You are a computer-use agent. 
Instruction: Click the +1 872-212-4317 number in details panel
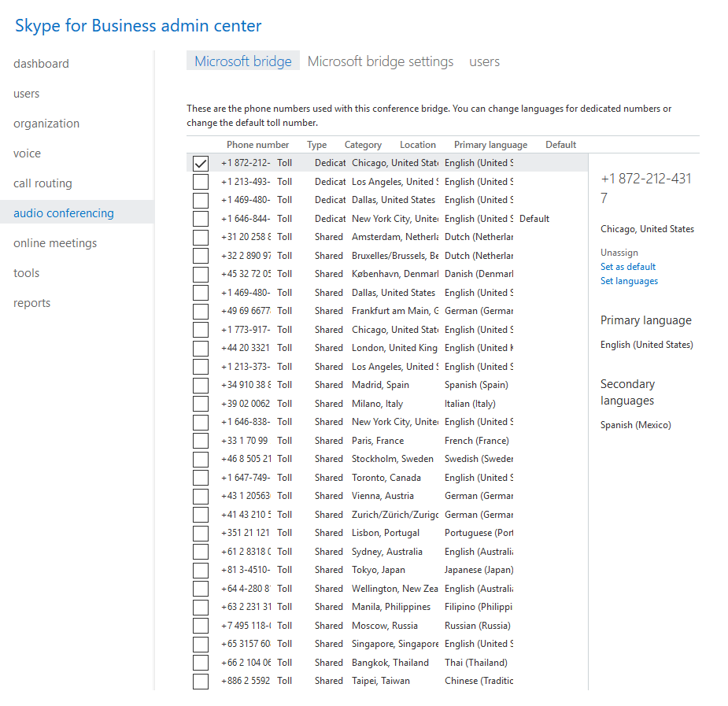[x=646, y=188]
